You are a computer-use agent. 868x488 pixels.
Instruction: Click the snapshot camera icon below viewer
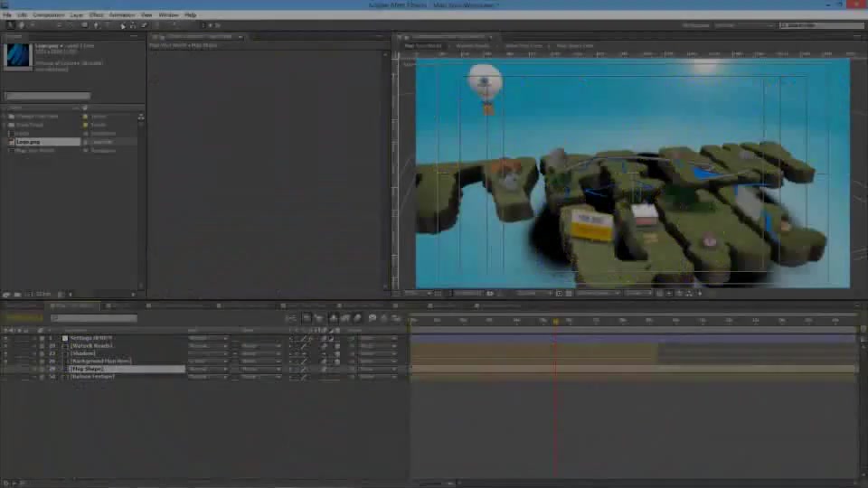pos(490,293)
